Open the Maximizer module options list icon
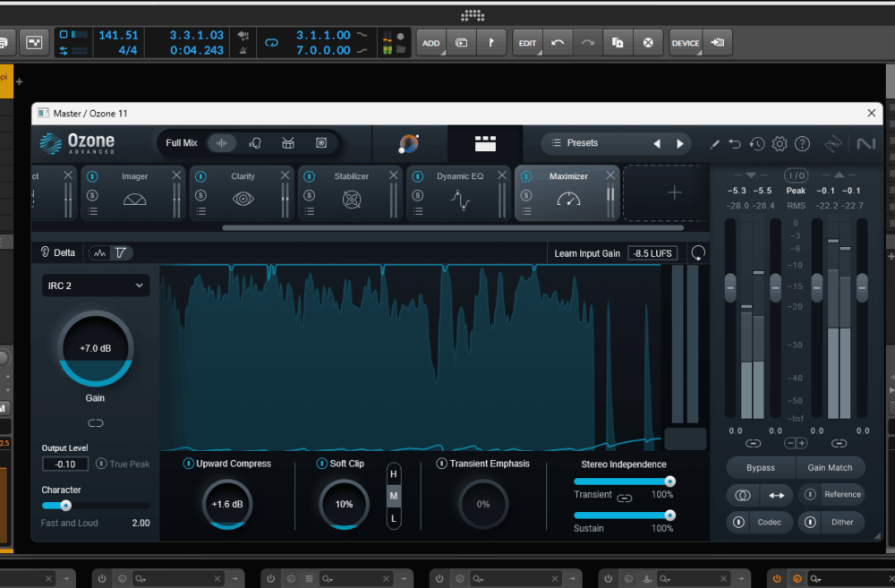The height and width of the screenshot is (588, 895). [x=526, y=212]
